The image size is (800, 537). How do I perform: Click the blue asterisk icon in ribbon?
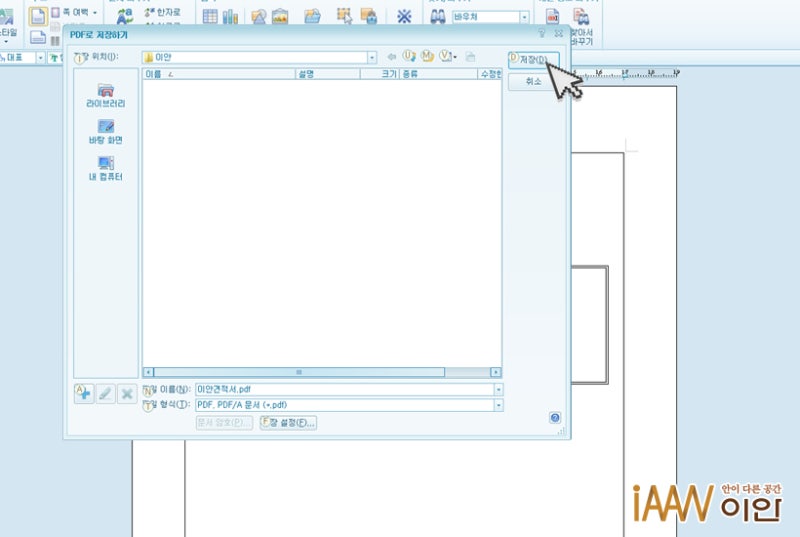404,16
